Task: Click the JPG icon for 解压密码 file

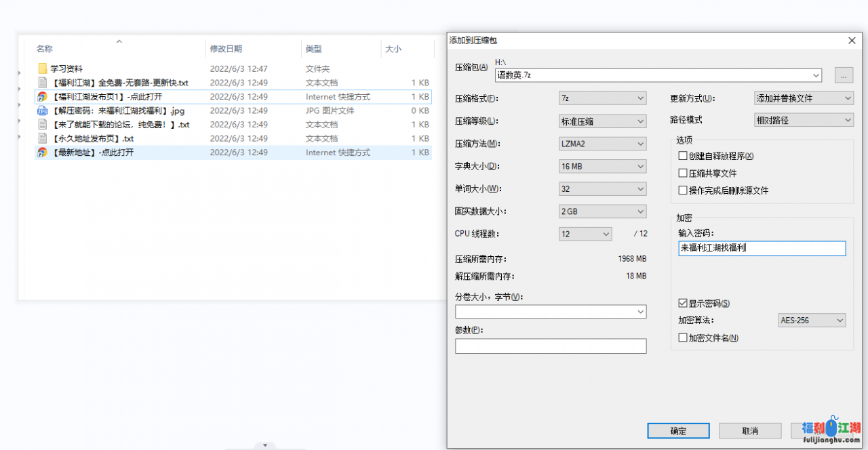Action: pos(42,110)
